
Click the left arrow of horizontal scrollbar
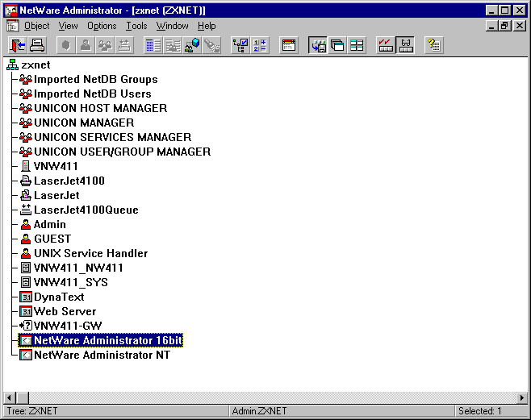pyautogui.click(x=10, y=397)
